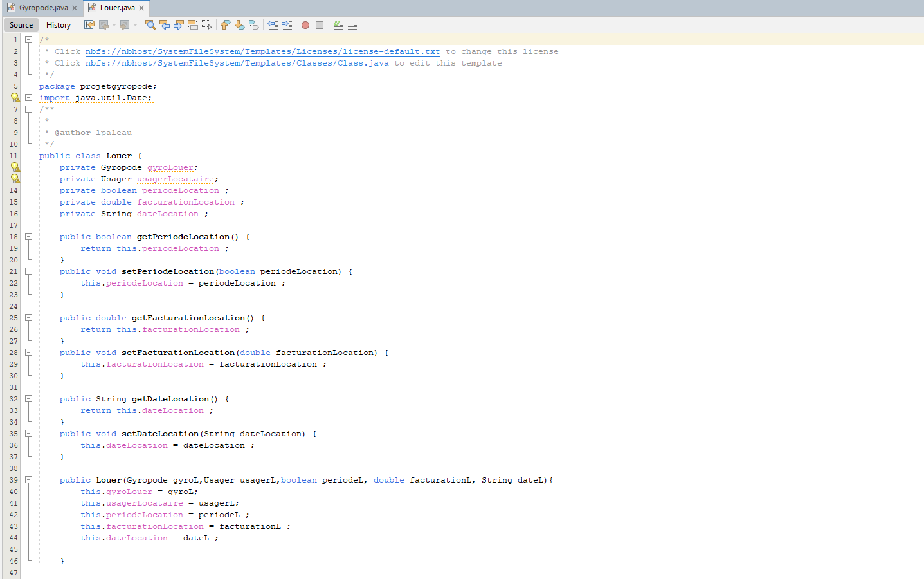The width and height of the screenshot is (924, 579).
Task: Collapse Louer constructor fold at line 39
Action: (x=28, y=480)
